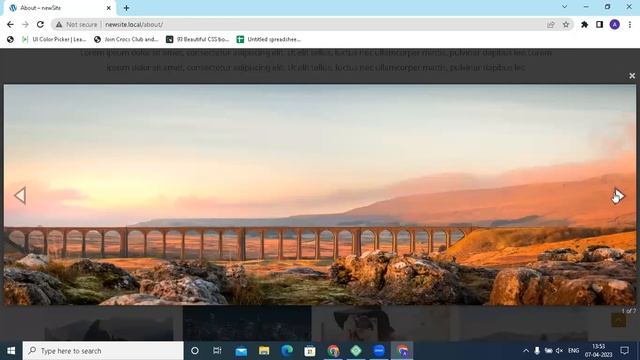Click the viaduct landscape lightbox image
The image size is (640, 360).
320,195
